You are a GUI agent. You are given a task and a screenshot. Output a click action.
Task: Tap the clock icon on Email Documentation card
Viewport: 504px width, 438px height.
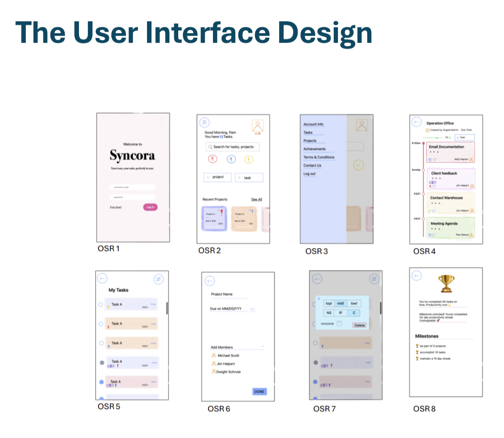point(430,159)
